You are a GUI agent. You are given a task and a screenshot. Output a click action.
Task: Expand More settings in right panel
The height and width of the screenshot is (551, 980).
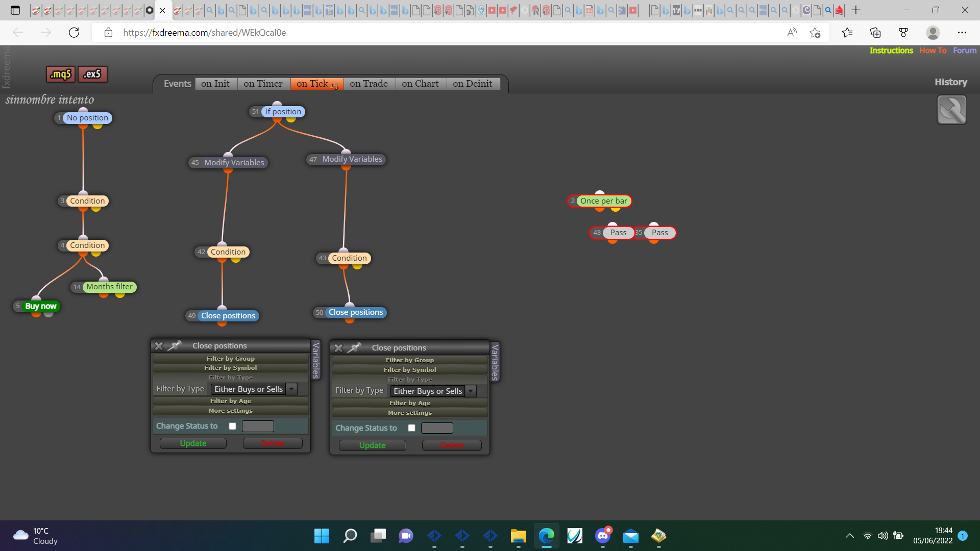tap(410, 413)
